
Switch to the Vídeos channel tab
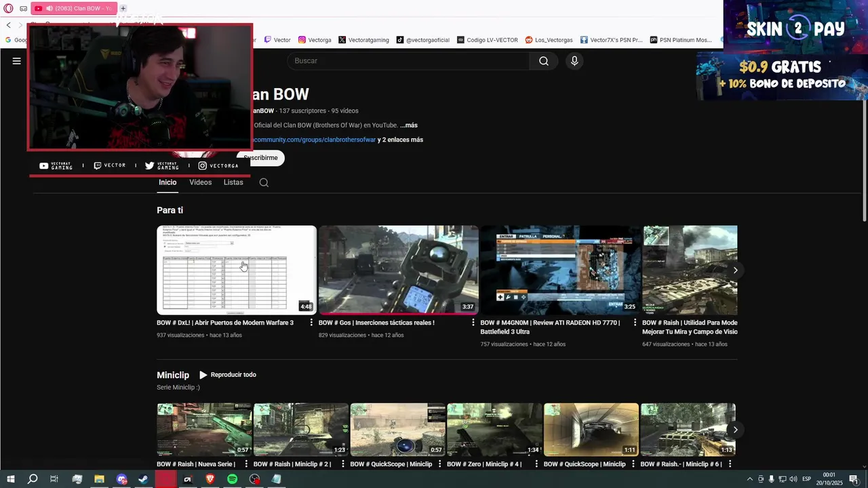[x=200, y=182]
